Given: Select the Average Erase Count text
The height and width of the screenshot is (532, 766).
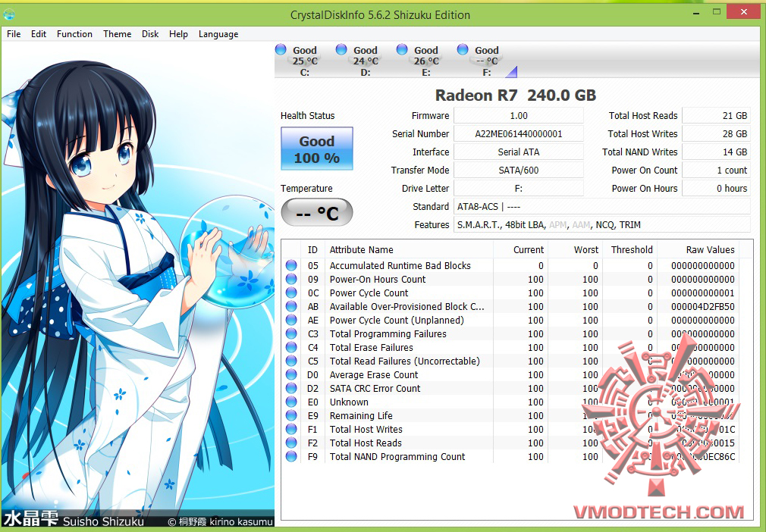Looking at the screenshot, I should tap(374, 374).
